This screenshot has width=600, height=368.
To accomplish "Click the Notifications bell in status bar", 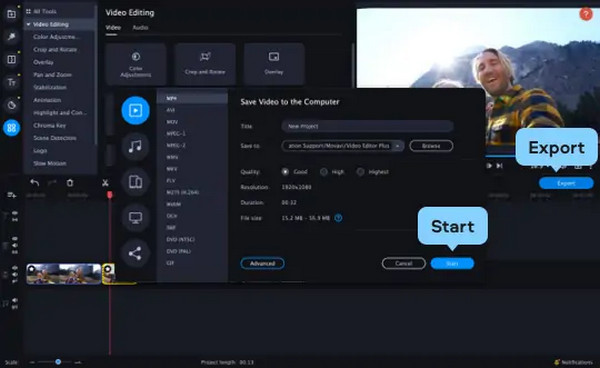I will tap(557, 362).
